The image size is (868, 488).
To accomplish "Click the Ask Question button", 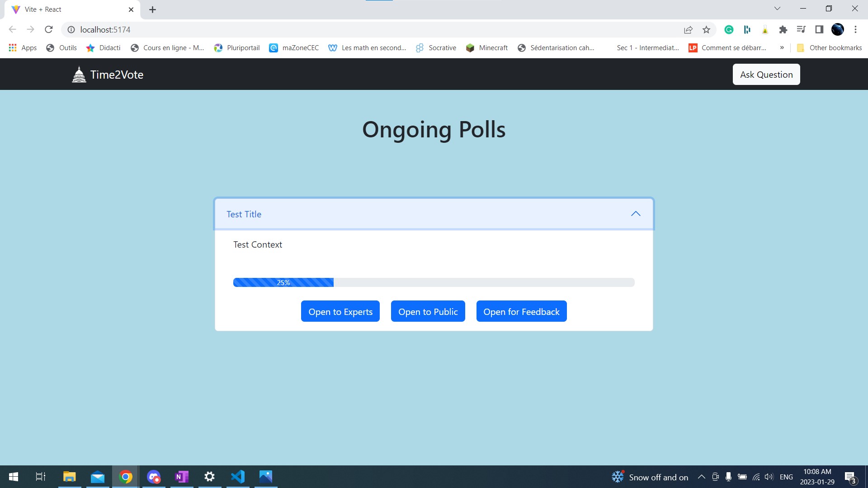I will (x=766, y=75).
